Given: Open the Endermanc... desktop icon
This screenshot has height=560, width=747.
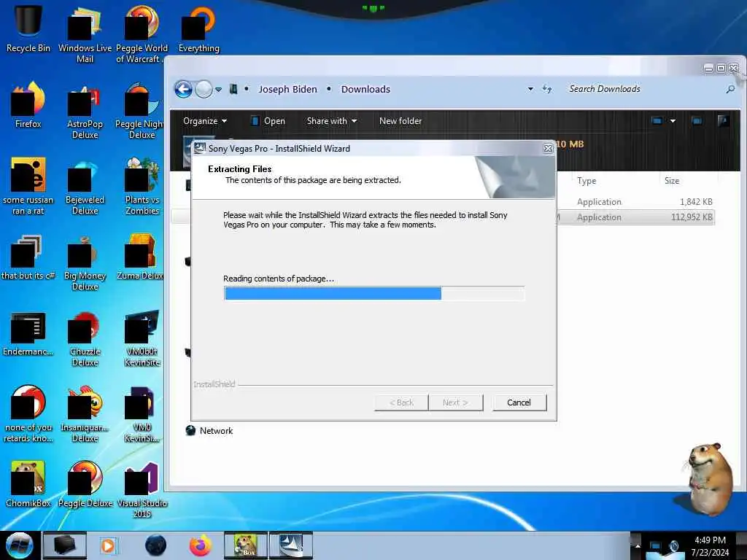Looking at the screenshot, I should pos(28,332).
